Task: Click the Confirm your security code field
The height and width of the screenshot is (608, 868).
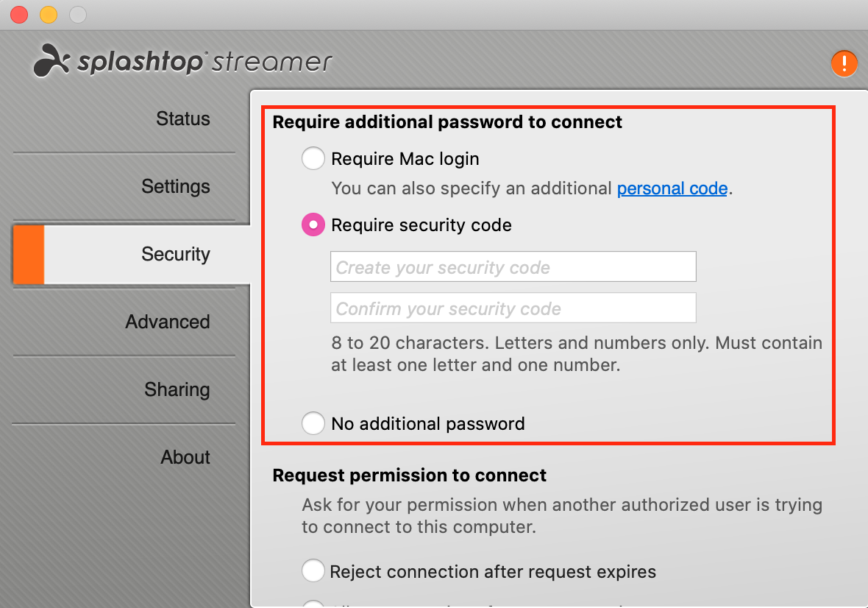Action: (513, 308)
